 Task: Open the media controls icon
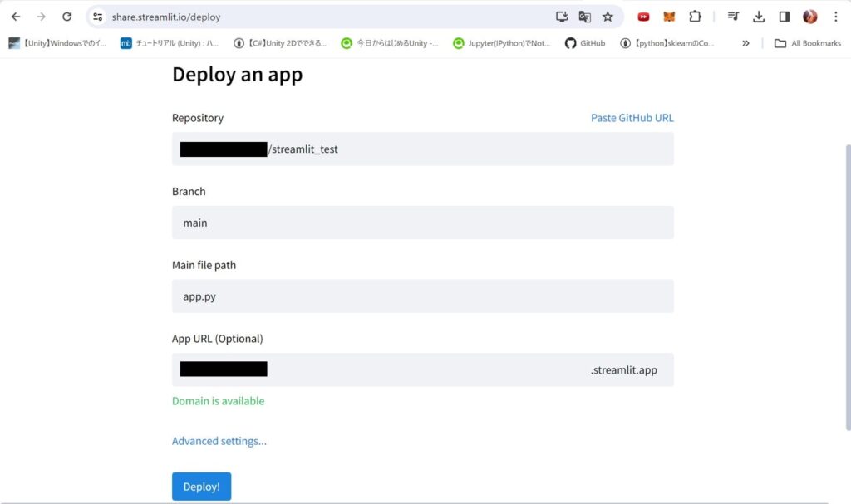(733, 17)
